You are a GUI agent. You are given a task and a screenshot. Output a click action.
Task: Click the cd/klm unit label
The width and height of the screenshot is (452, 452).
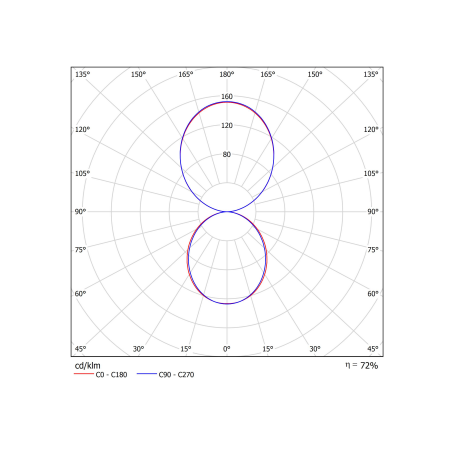point(87,366)
